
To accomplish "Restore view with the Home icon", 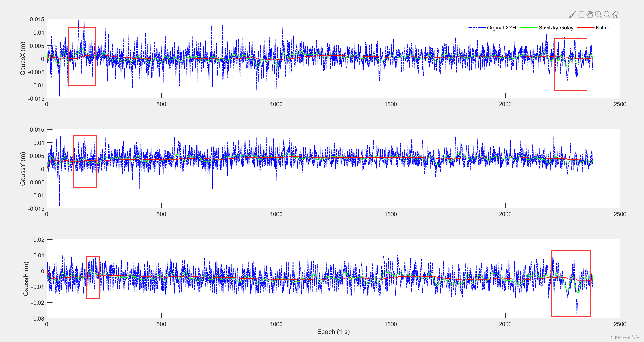I will tap(616, 14).
